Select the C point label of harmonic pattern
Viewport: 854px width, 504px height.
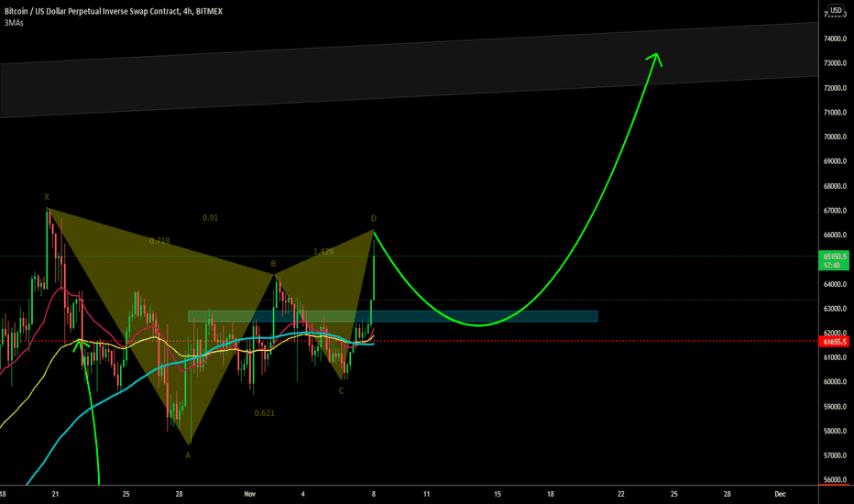coord(342,390)
